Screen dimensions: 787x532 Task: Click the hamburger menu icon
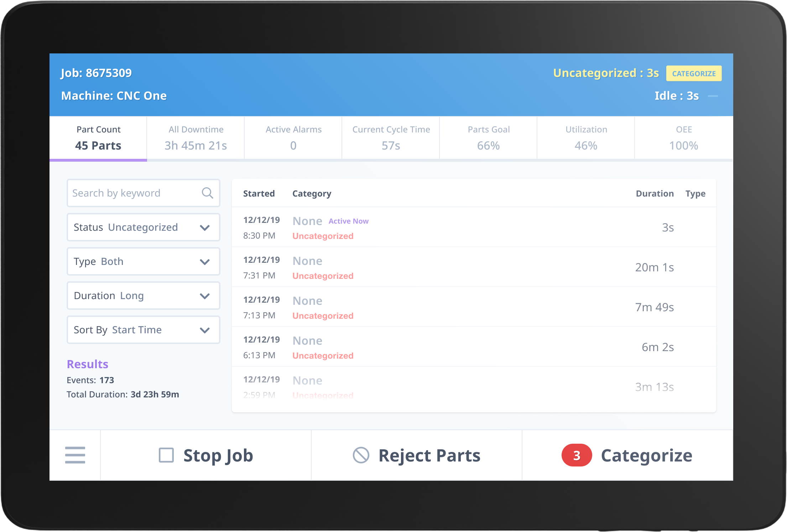click(76, 455)
